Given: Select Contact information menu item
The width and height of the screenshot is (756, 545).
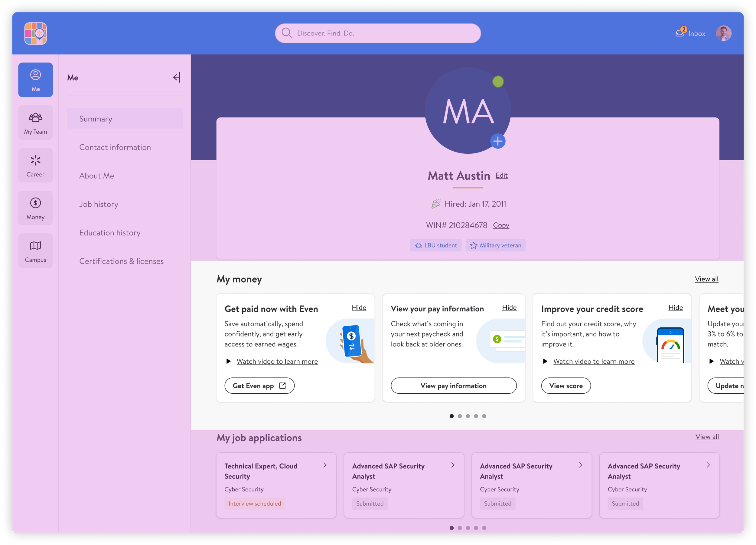Looking at the screenshot, I should click(115, 147).
